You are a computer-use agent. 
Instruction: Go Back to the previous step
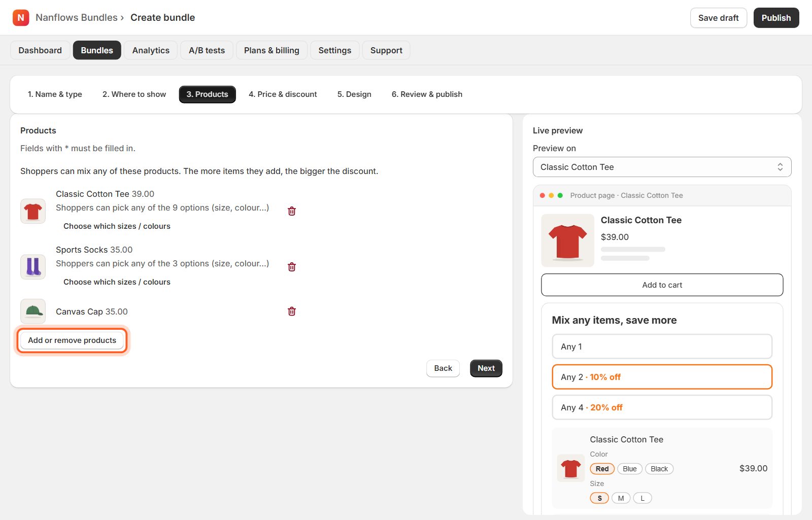[x=443, y=368]
